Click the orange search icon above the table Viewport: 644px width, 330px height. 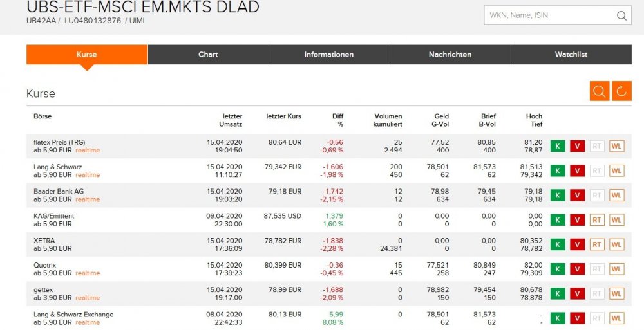(599, 91)
